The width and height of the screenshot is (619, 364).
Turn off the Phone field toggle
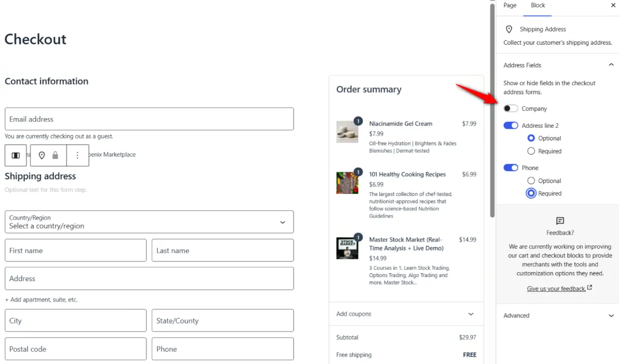pyautogui.click(x=511, y=168)
